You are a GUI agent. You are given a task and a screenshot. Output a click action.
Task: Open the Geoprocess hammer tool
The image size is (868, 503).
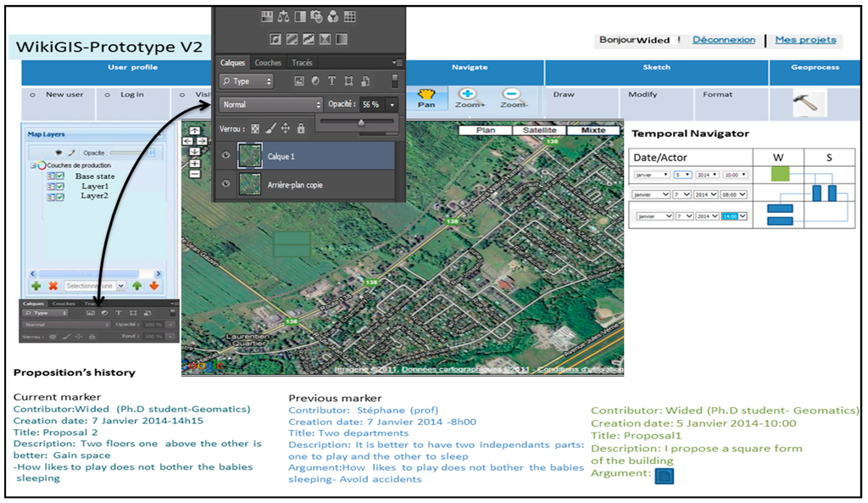click(803, 103)
